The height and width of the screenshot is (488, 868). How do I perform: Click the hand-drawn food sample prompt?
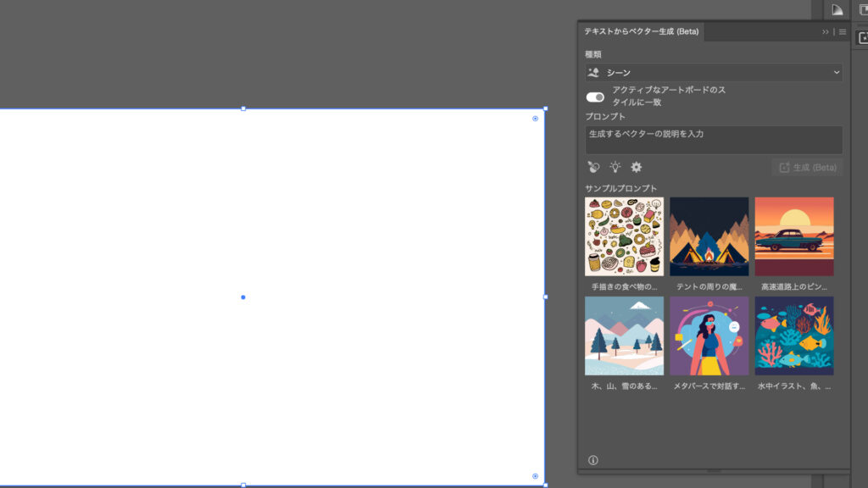(624, 236)
